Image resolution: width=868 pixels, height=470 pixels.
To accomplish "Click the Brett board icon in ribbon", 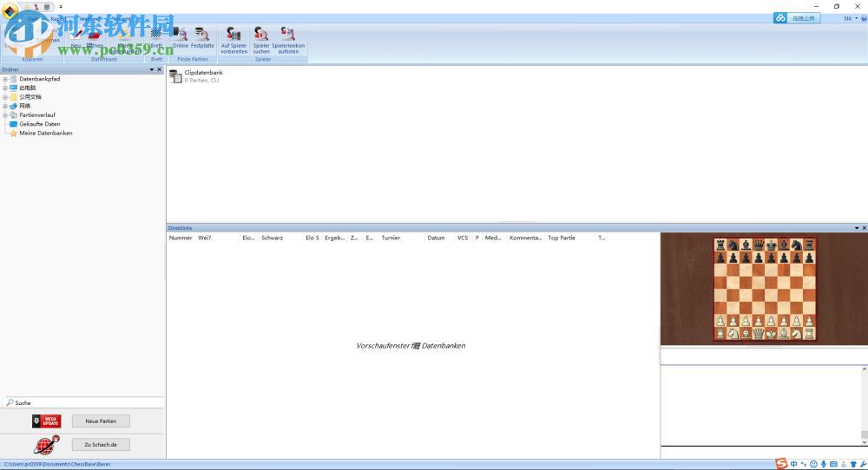I will pos(156,35).
